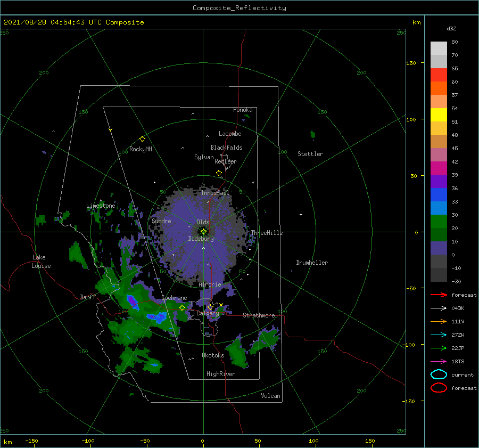This screenshot has height=448, width=479.
Task: Click the Limestone label
Action: tap(101, 206)
